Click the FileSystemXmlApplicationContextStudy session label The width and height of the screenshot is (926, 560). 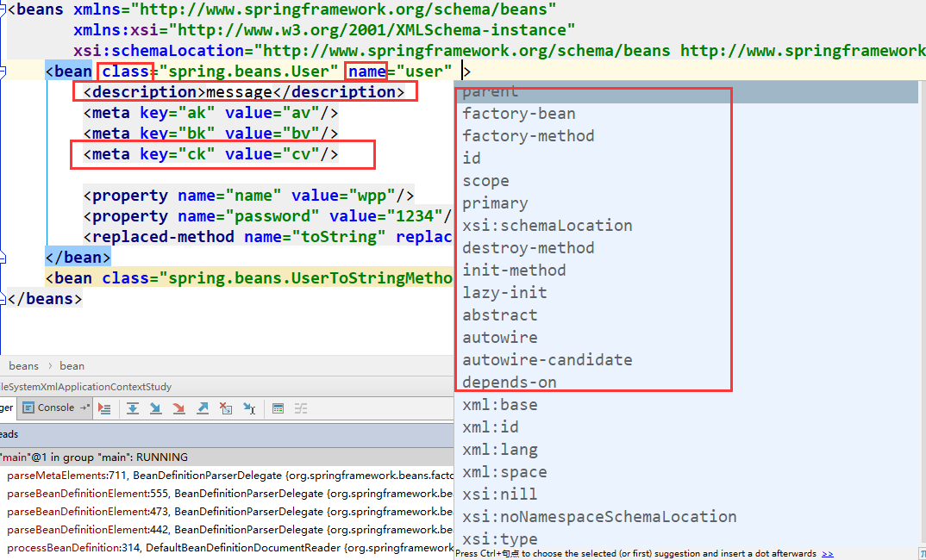click(x=86, y=387)
